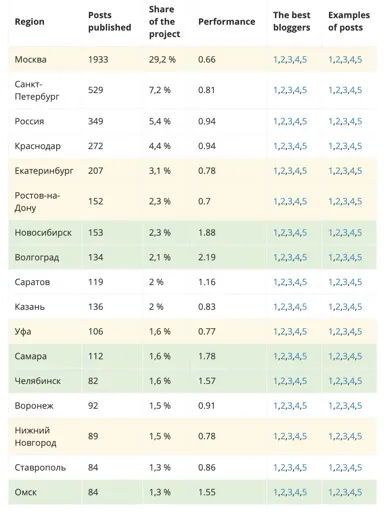Open best bloggers for Новосибирск
This screenshot has height=512, width=384.
[290, 232]
